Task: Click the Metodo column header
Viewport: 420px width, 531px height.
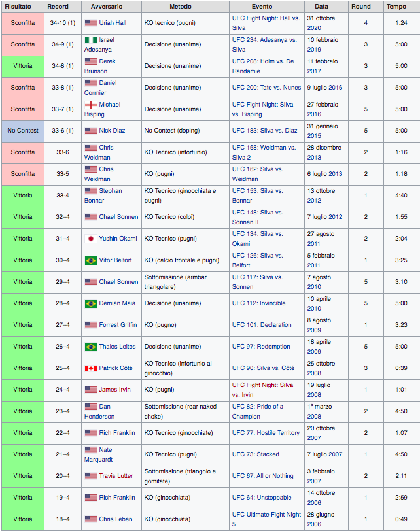Action: pos(185,7)
